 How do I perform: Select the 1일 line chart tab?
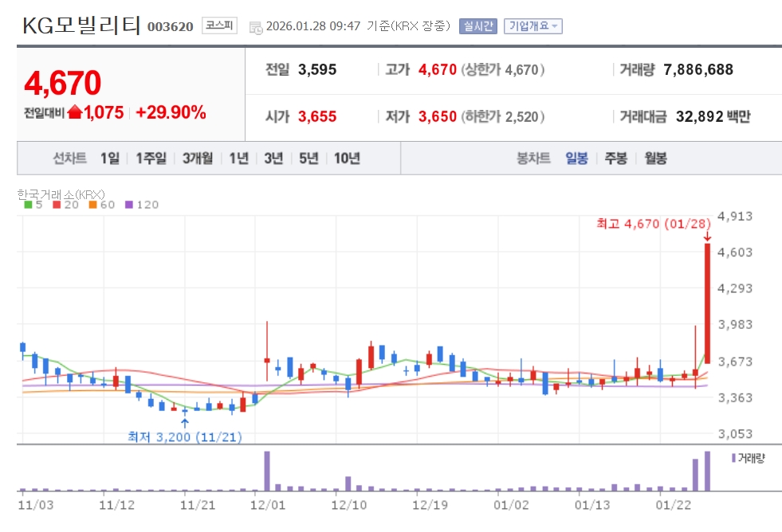pos(110,158)
